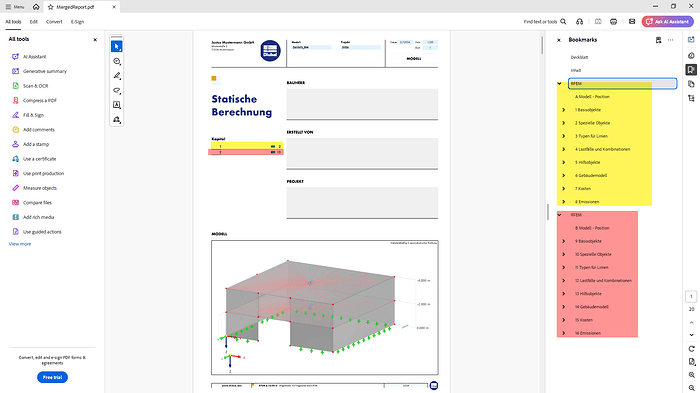Go to the Home icon
Screen dimensions: 700x393
36,7
